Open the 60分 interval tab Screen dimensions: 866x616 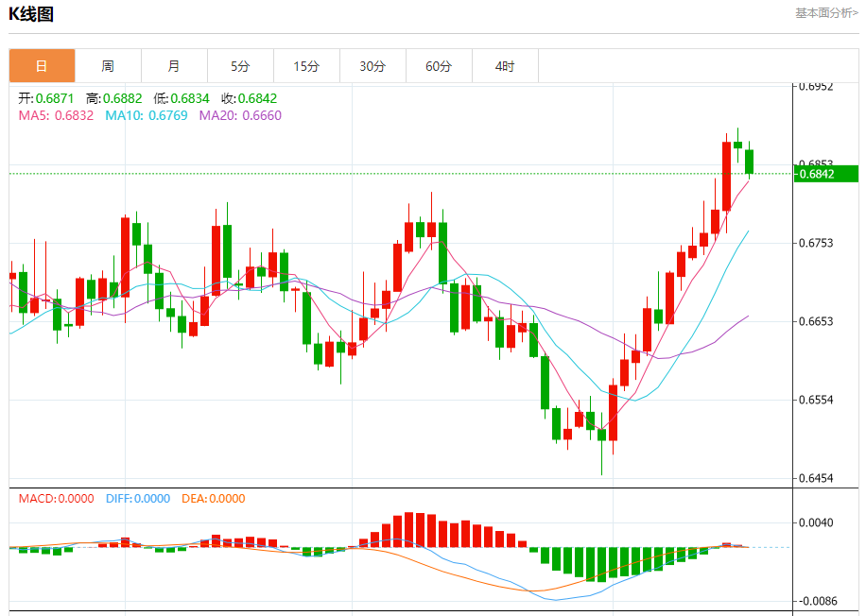tap(439, 66)
